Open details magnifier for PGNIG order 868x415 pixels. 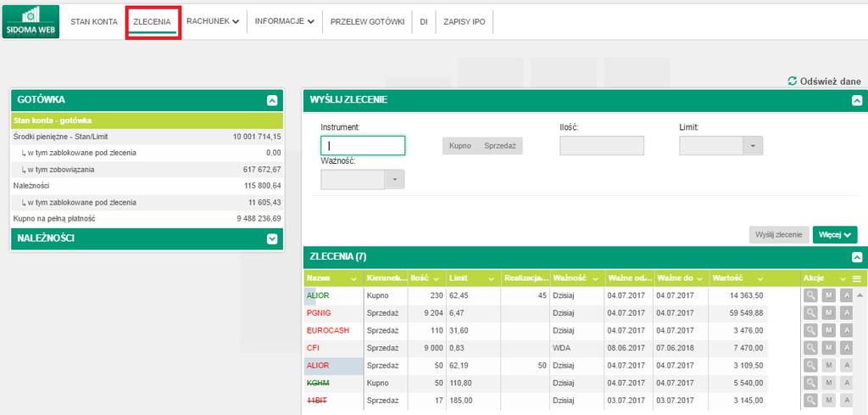coord(810,314)
